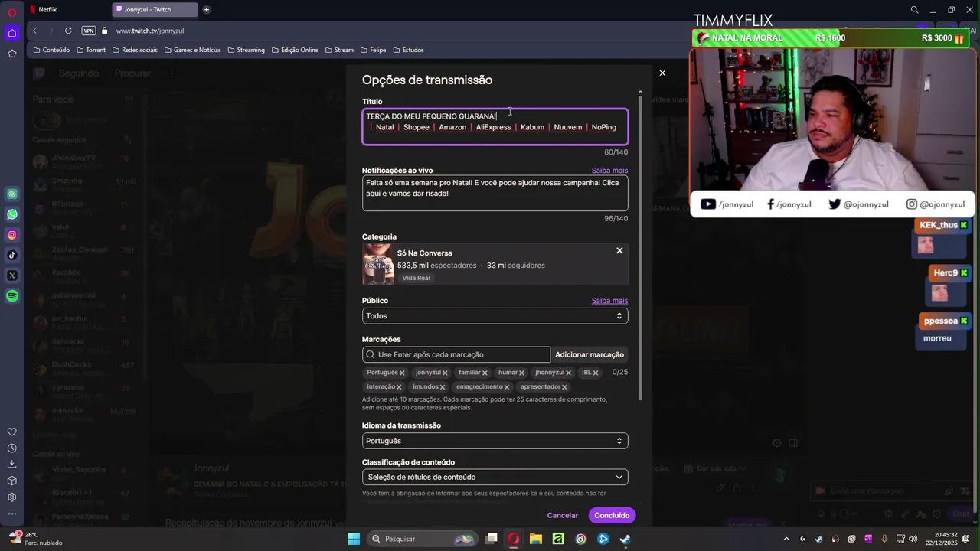Open the sidebar three-dots more menu
980x551 pixels.
click(12, 514)
